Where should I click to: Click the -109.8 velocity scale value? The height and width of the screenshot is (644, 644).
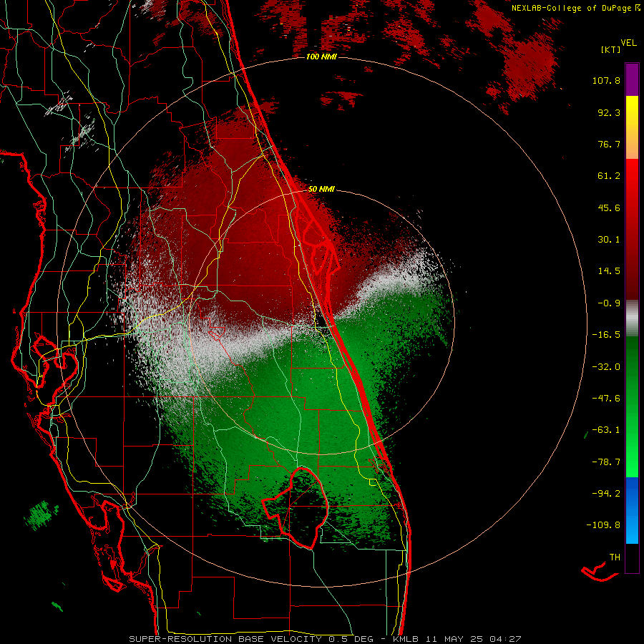click(x=603, y=525)
